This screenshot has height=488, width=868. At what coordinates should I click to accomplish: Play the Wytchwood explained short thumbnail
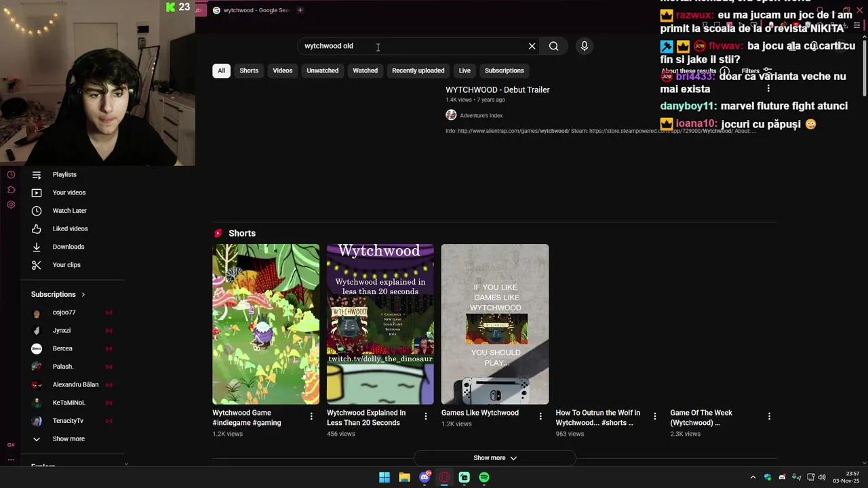(x=380, y=324)
